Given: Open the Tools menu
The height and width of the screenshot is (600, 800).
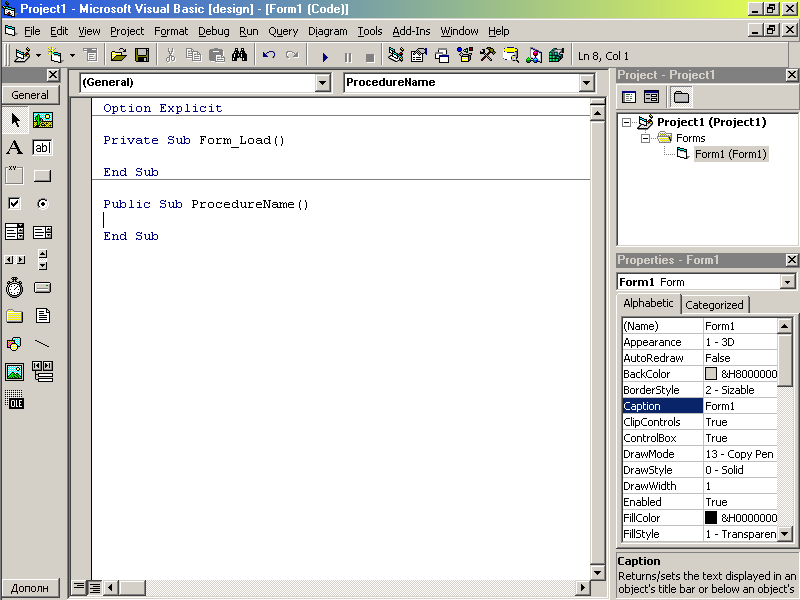Looking at the screenshot, I should [369, 31].
